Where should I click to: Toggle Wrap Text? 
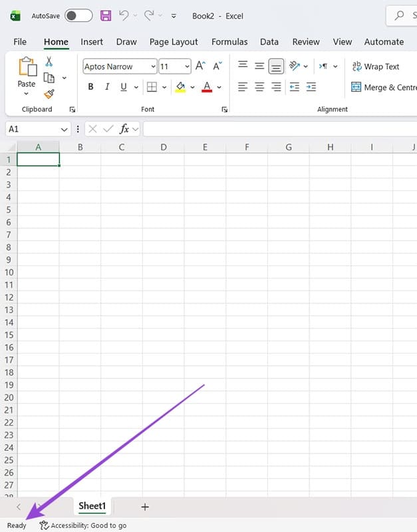coord(375,66)
